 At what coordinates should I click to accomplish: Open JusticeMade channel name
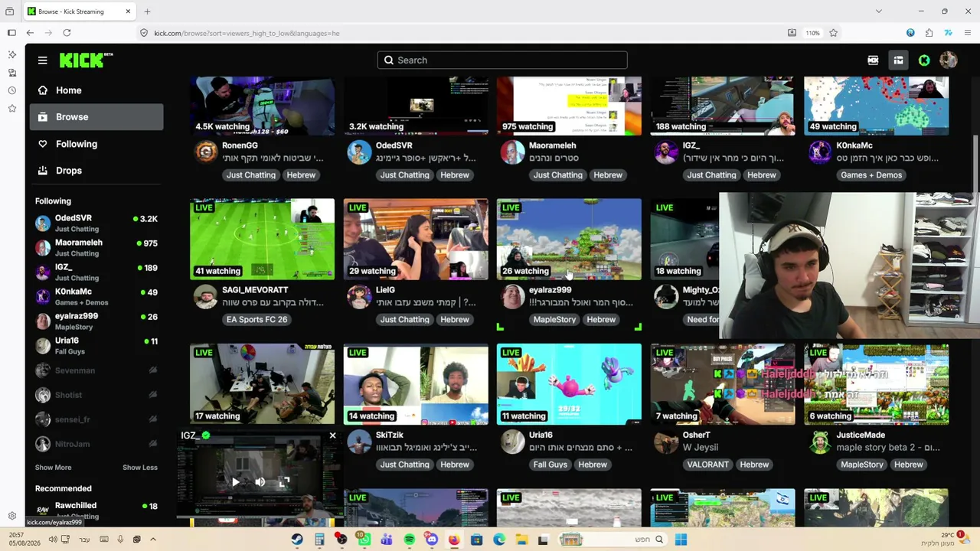(x=861, y=435)
